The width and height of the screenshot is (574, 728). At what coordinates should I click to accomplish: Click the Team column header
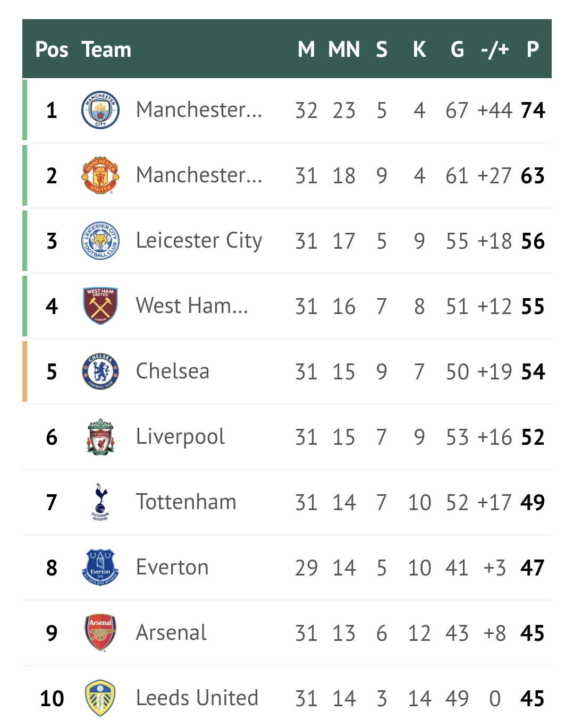click(106, 49)
